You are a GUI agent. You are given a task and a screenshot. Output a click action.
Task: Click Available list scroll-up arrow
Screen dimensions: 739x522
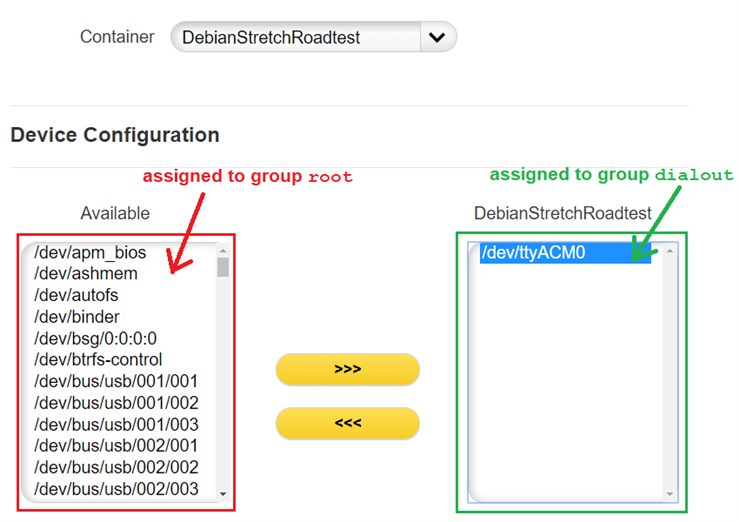point(222,250)
